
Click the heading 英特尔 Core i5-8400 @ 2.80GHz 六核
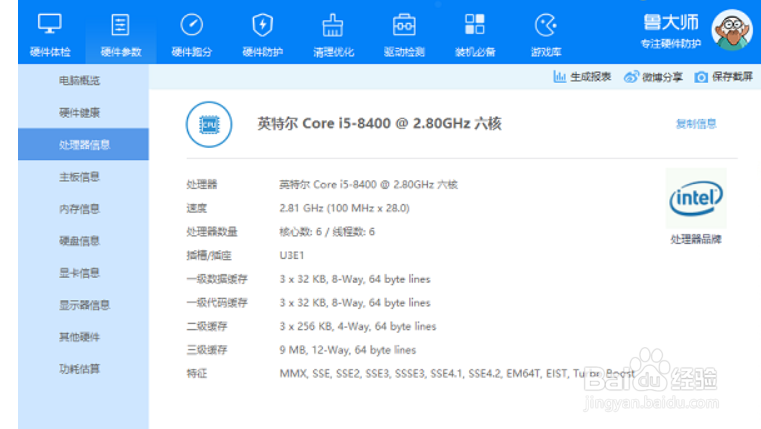379,123
